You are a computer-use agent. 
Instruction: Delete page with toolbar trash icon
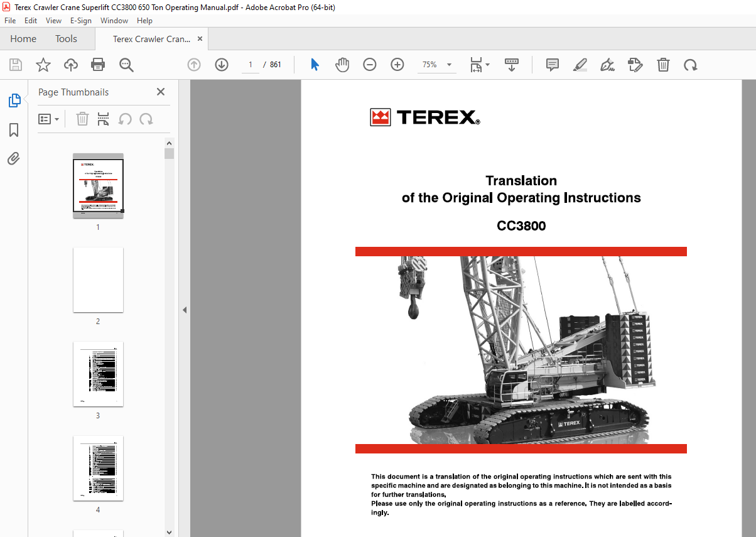tap(663, 65)
